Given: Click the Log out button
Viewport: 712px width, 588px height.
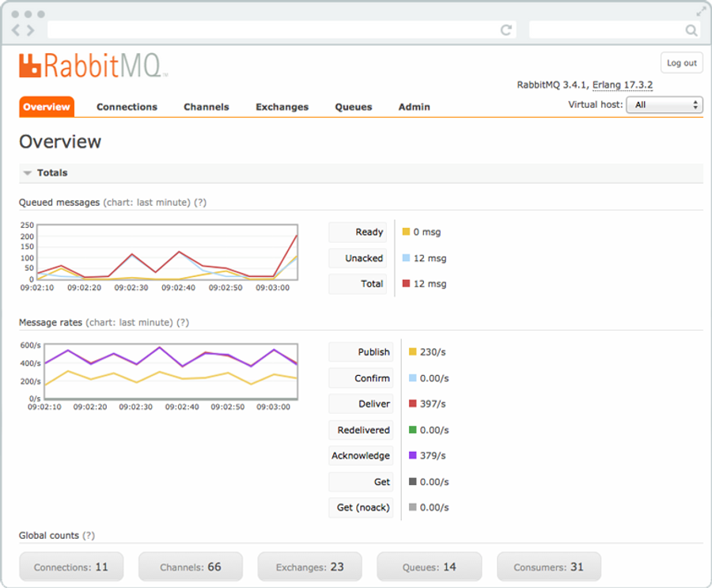Looking at the screenshot, I should pyautogui.click(x=682, y=63).
